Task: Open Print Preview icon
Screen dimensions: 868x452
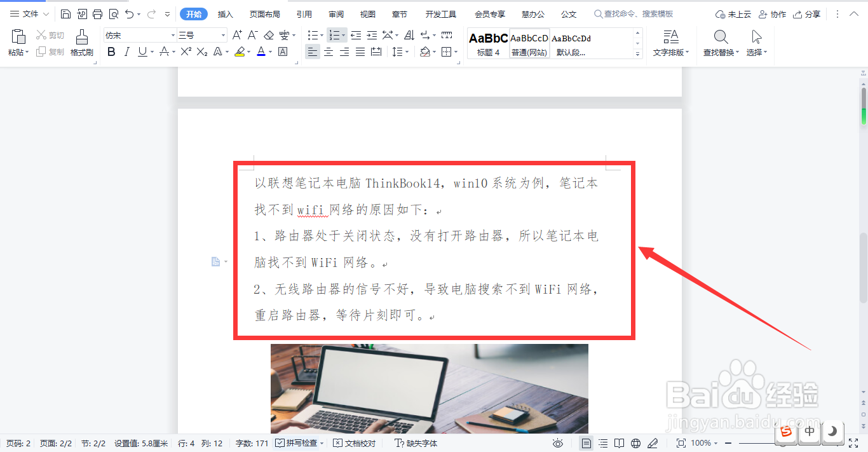Action: (x=113, y=14)
